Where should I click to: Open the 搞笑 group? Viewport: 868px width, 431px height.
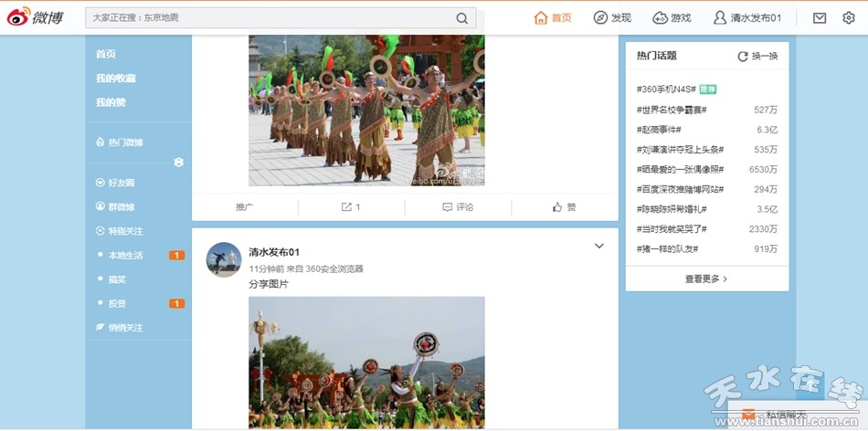[x=117, y=280]
